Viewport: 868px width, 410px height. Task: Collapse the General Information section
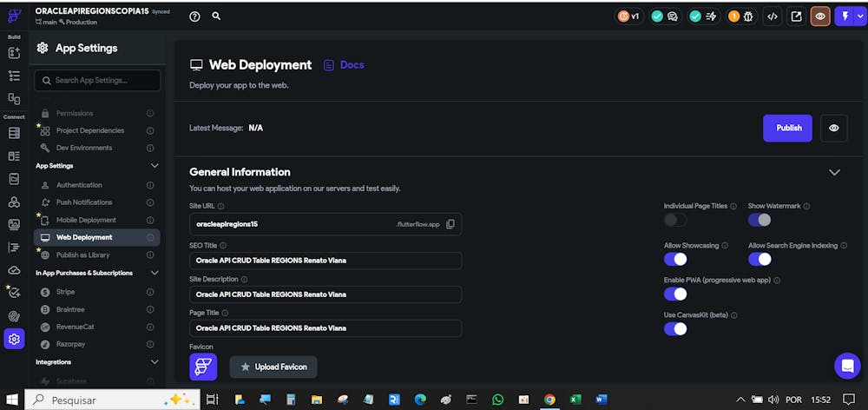coord(834,172)
